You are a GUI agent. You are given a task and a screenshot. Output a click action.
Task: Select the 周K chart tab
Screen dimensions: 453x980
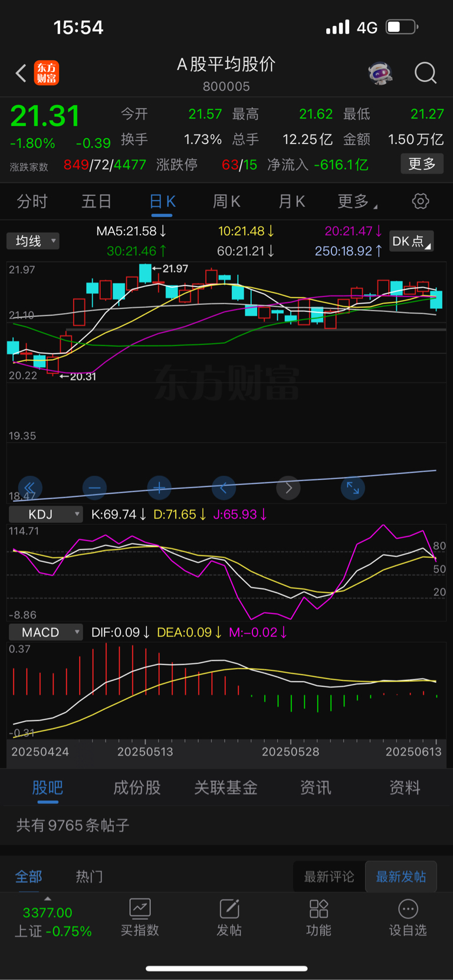pos(226,202)
